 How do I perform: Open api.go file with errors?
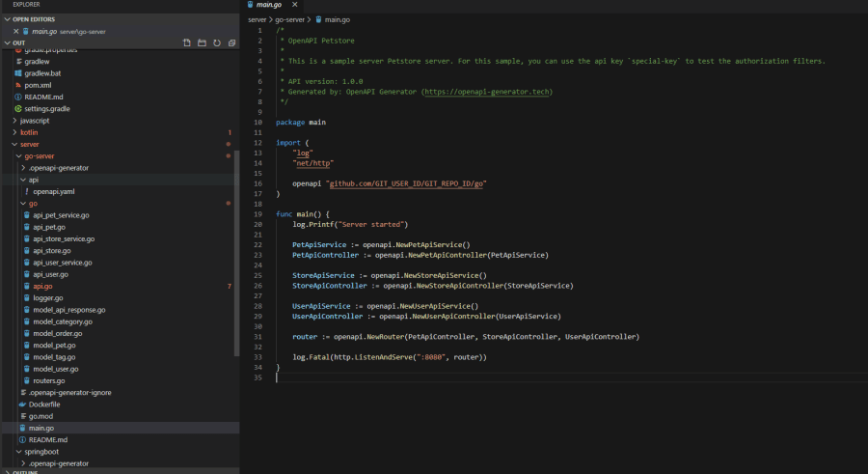click(42, 286)
